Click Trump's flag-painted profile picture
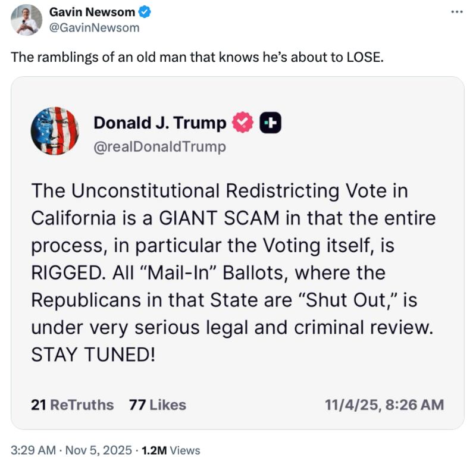 point(55,132)
